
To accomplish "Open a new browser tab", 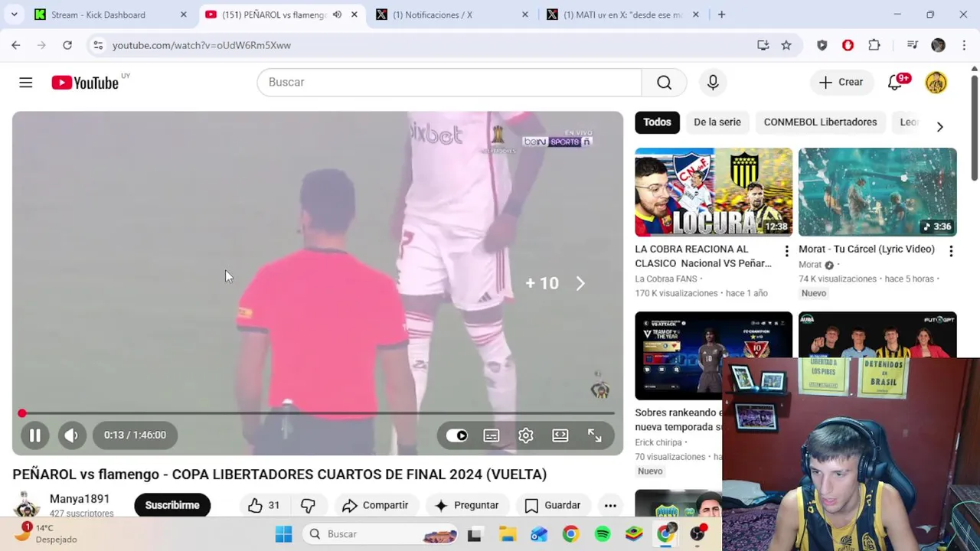I will tap(721, 15).
